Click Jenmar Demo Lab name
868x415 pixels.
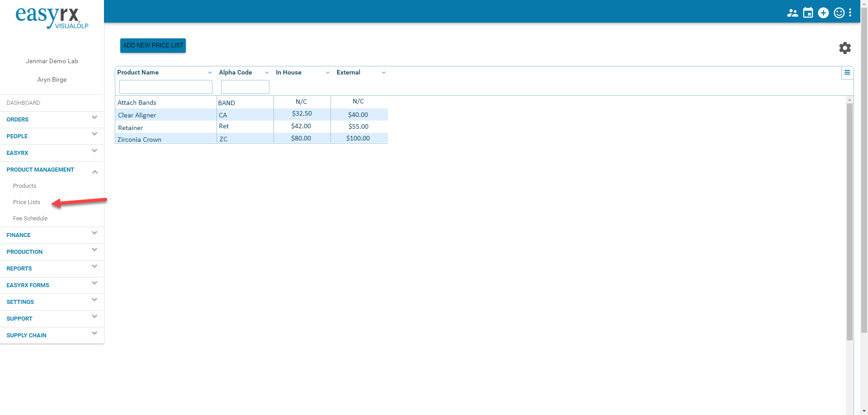(52, 61)
